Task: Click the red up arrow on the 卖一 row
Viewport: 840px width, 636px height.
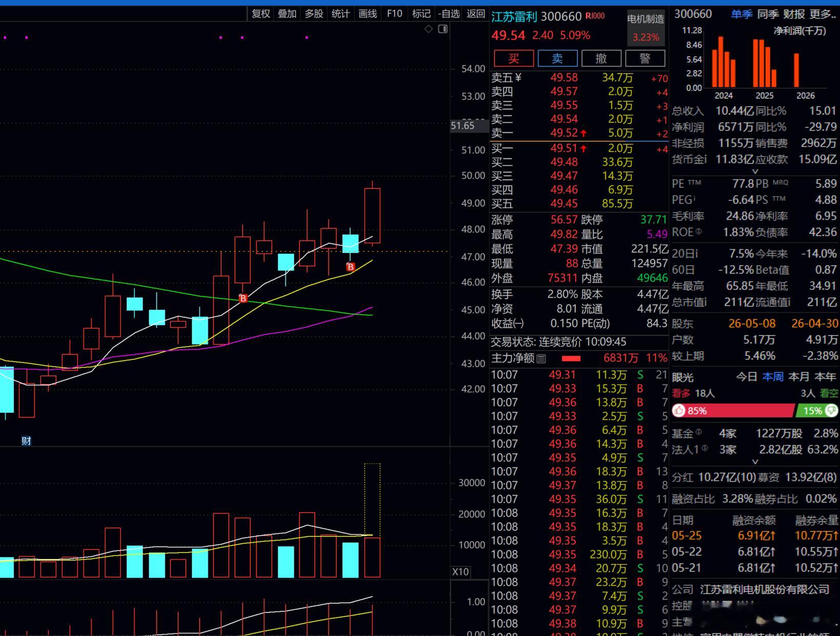Action: point(584,133)
